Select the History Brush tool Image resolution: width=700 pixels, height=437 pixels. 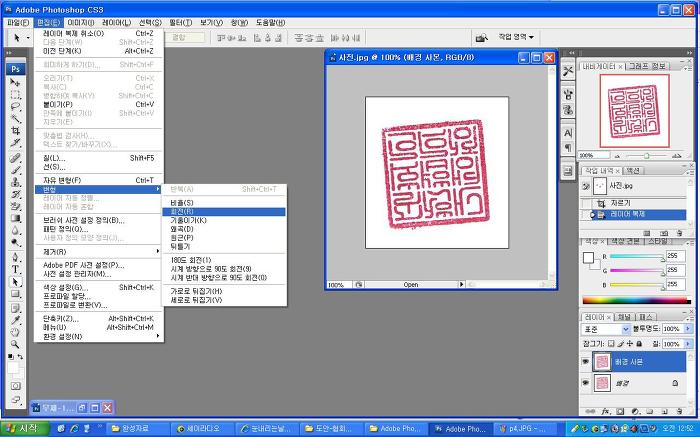15,194
